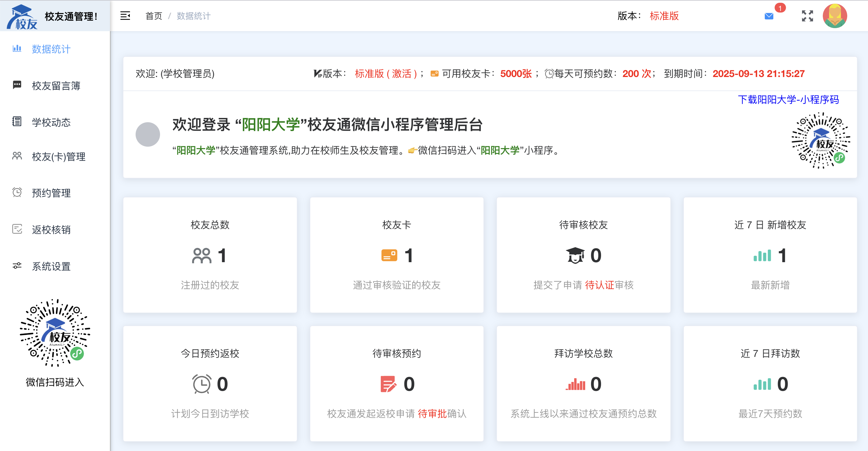Click the graduate icon in 待审核校友
Screen dimensions: 868x451
click(575, 255)
